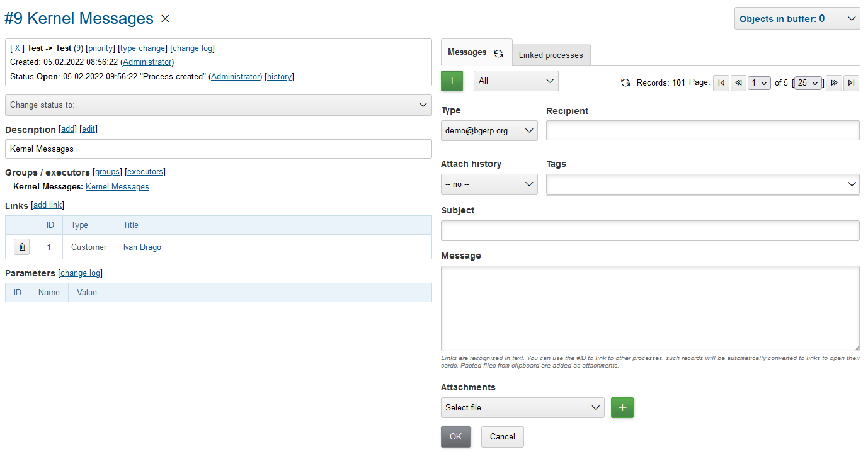The width and height of the screenshot is (868, 452).
Task: Skip ahead to the next records page
Action: [833, 82]
